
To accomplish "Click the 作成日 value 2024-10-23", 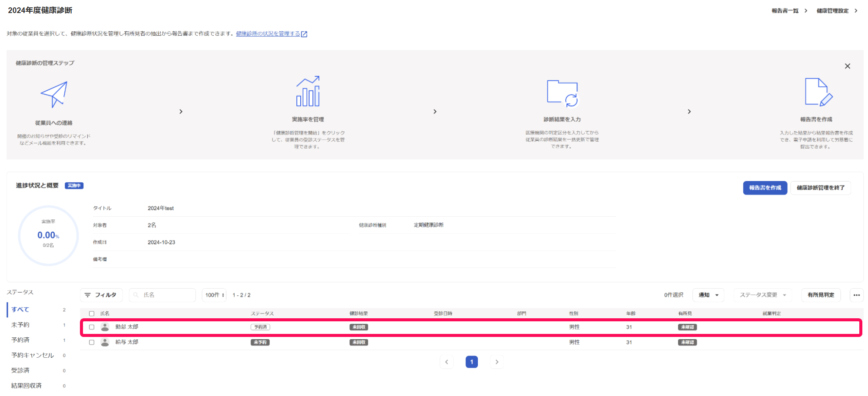I will tap(161, 242).
